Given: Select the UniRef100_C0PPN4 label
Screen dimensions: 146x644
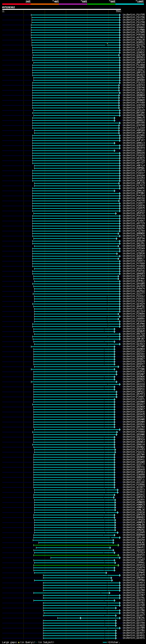Looking at the screenshot, I should point(134,580).
